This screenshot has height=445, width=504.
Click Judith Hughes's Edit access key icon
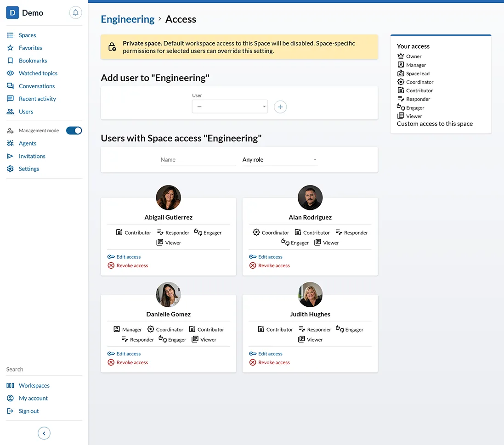click(253, 354)
